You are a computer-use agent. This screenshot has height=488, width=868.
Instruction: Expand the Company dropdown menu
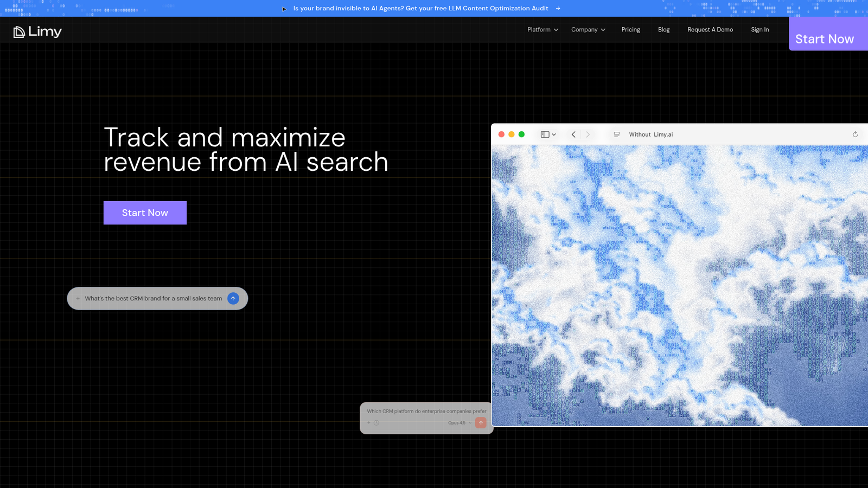pos(588,30)
